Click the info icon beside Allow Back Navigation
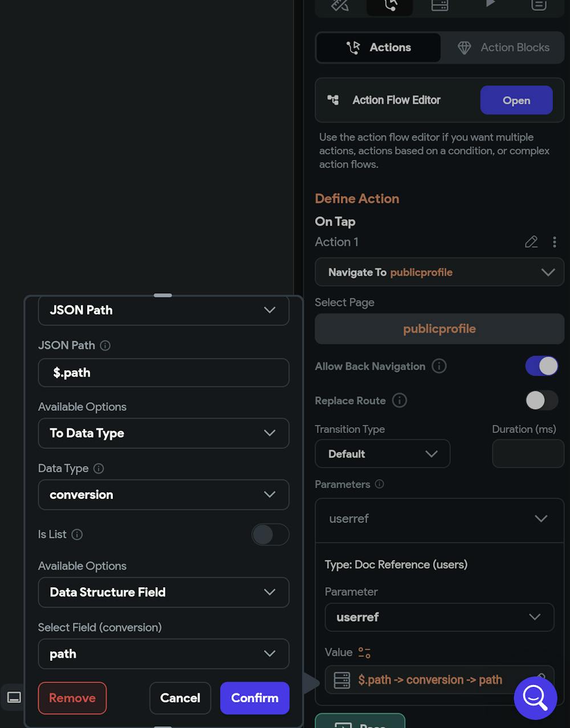 pyautogui.click(x=439, y=366)
